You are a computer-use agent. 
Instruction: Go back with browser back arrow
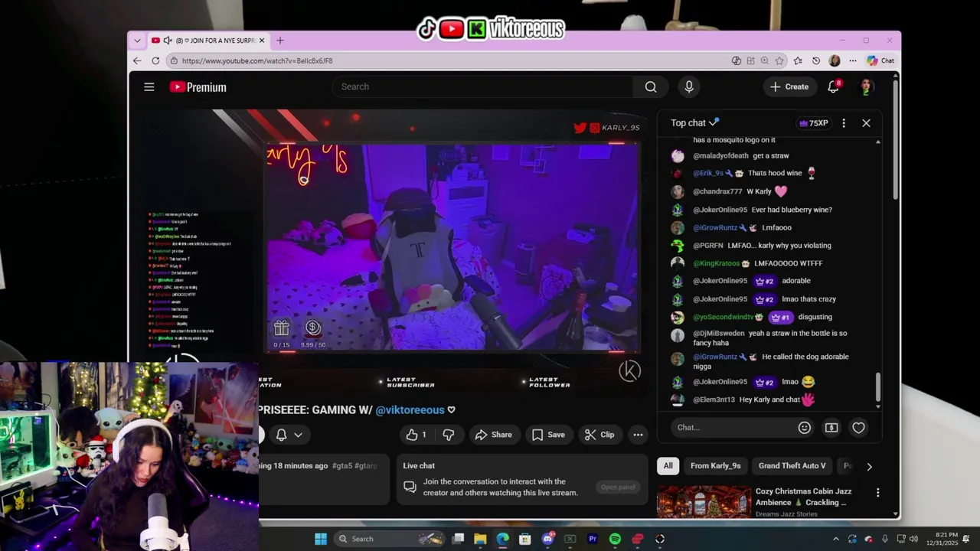click(x=137, y=60)
